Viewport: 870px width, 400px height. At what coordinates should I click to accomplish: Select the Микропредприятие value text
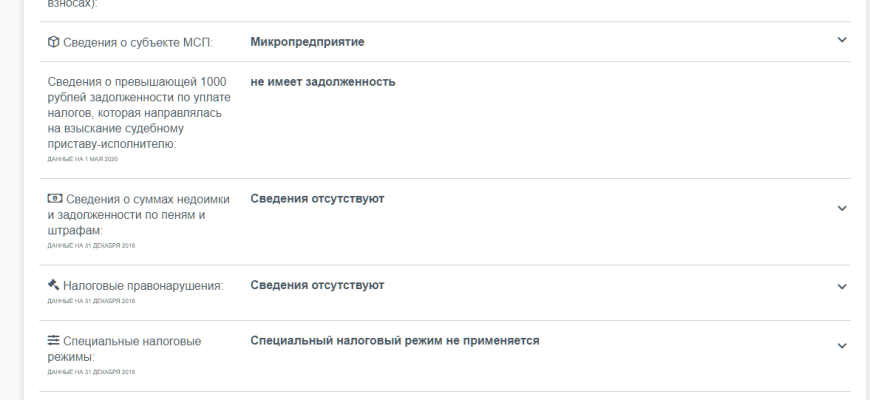(307, 42)
